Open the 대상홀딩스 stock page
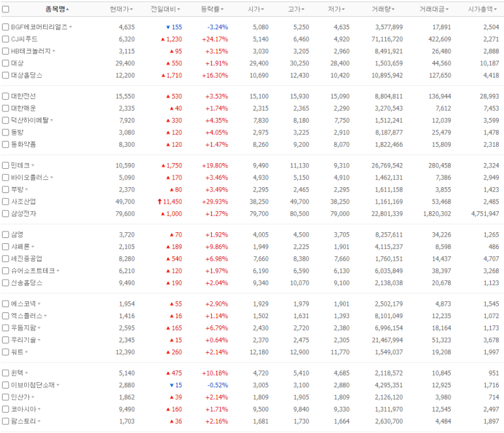504x433 pixels. (x=27, y=76)
